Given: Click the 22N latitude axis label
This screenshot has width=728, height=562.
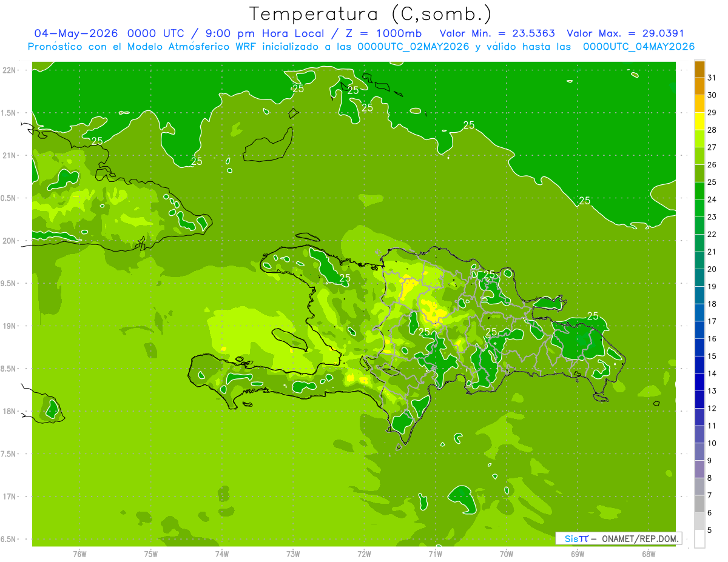Looking at the screenshot, I should click(x=10, y=70).
